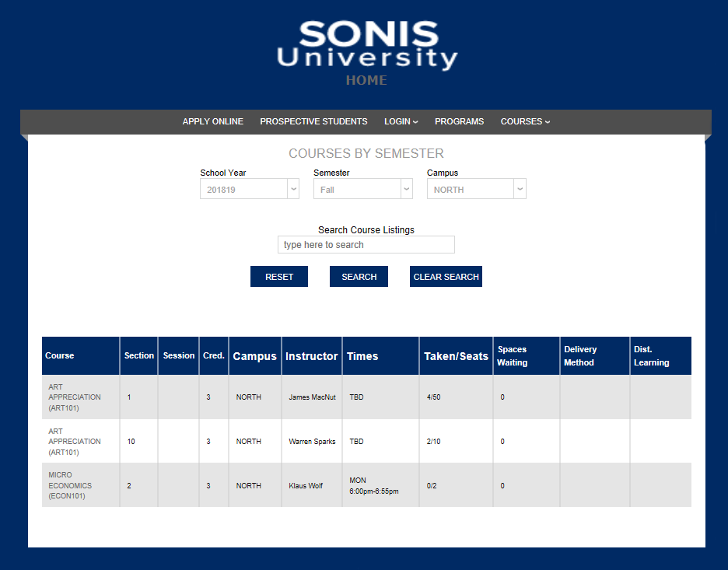Click the SONIS University logo
The width and height of the screenshot is (728, 570).
tap(366, 44)
